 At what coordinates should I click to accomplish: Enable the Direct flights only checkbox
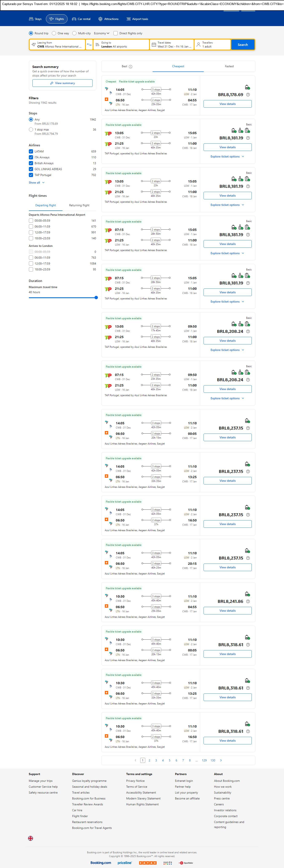click(x=116, y=33)
